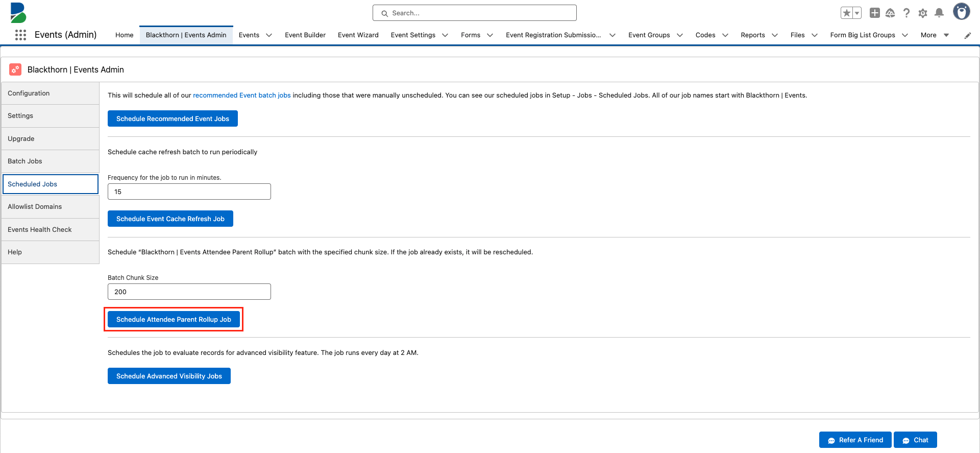Image resolution: width=980 pixels, height=453 pixels.
Task: Open the Event Wizard tab
Action: 358,35
